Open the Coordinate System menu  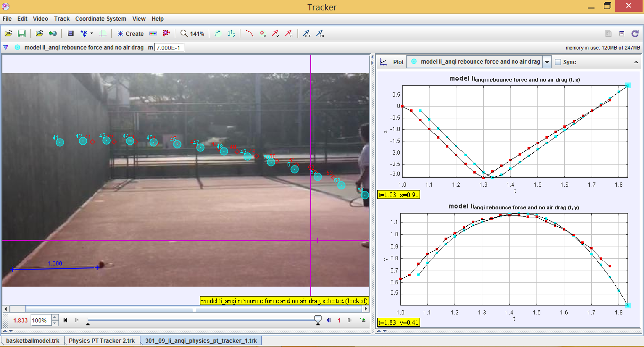click(100, 19)
